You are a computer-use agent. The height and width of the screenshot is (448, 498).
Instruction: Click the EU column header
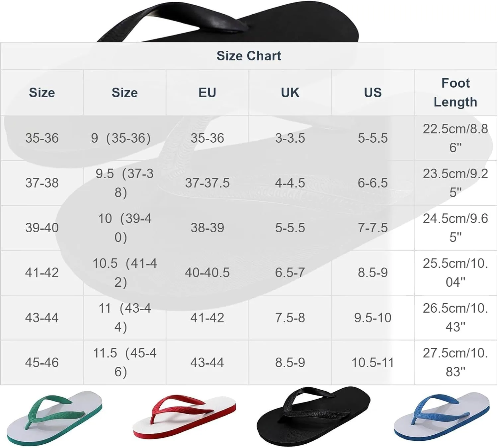click(x=207, y=93)
